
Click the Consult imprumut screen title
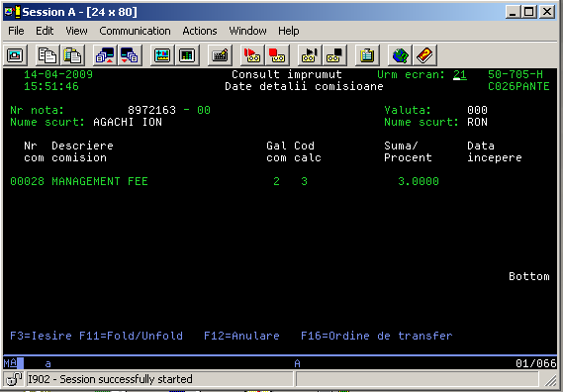(287, 74)
